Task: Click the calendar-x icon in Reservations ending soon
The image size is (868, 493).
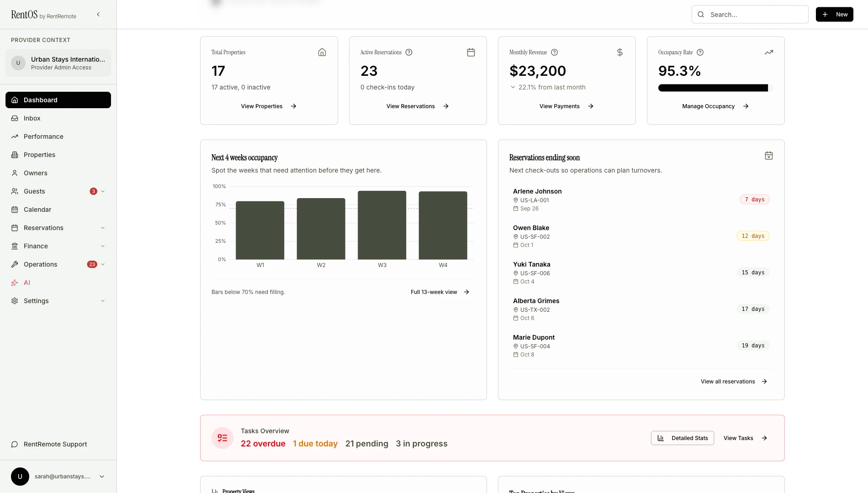Action: coord(769,156)
